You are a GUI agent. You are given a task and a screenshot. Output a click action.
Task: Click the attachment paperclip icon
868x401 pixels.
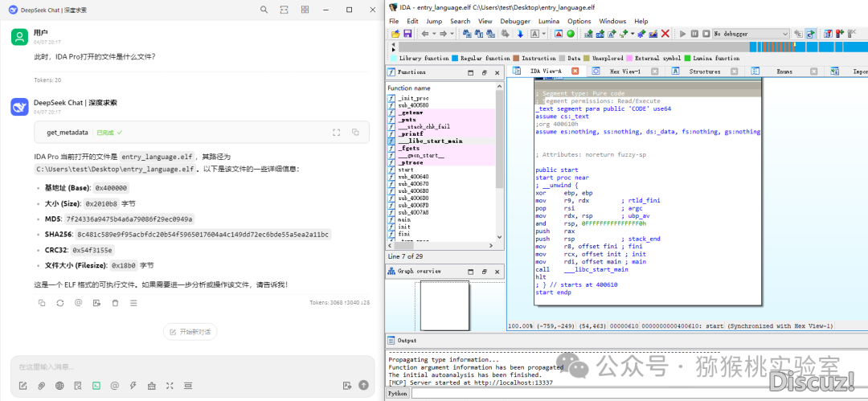click(41, 386)
